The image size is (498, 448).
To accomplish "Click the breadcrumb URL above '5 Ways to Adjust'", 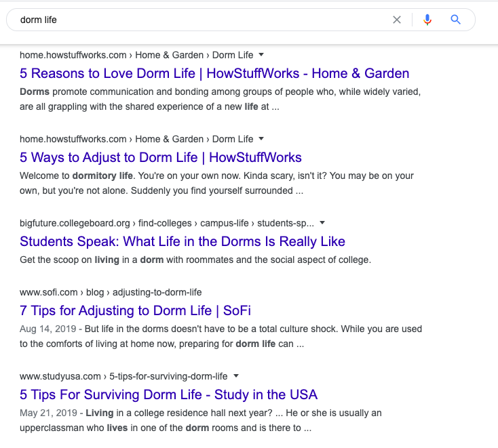I will (x=136, y=139).
